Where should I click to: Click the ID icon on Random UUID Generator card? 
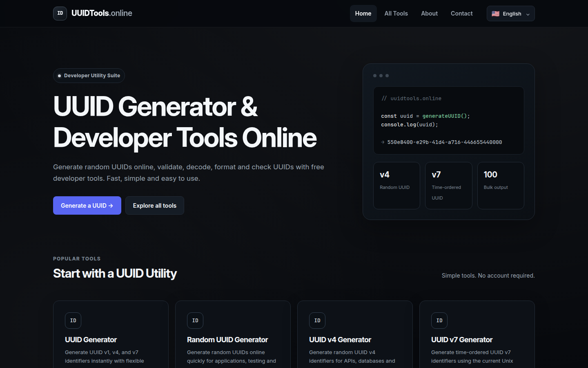tap(195, 321)
